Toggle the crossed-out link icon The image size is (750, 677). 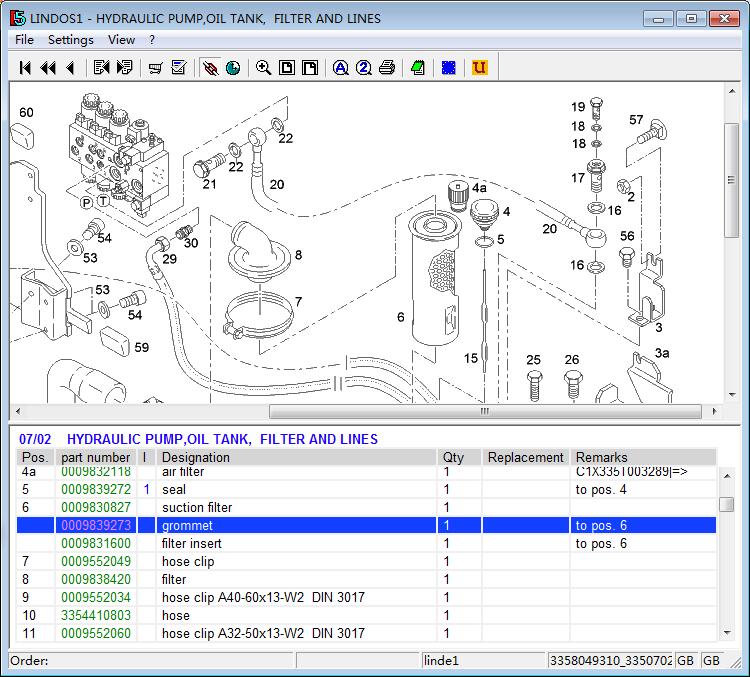[210, 68]
